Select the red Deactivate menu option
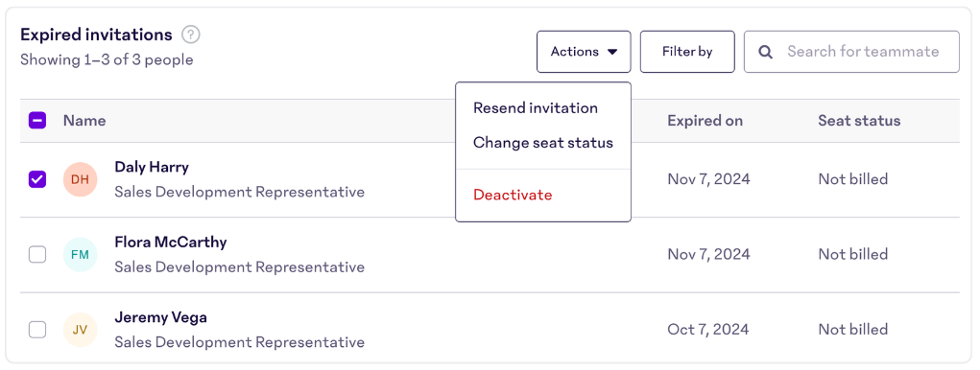 [x=513, y=196]
